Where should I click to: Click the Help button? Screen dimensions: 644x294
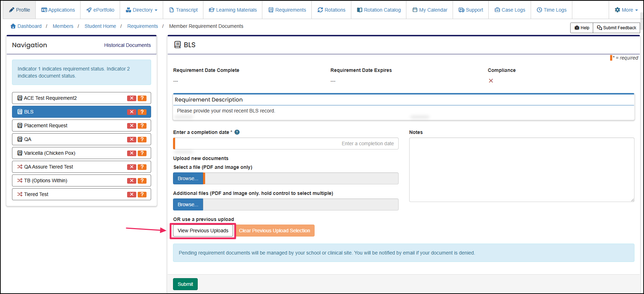pyautogui.click(x=582, y=28)
